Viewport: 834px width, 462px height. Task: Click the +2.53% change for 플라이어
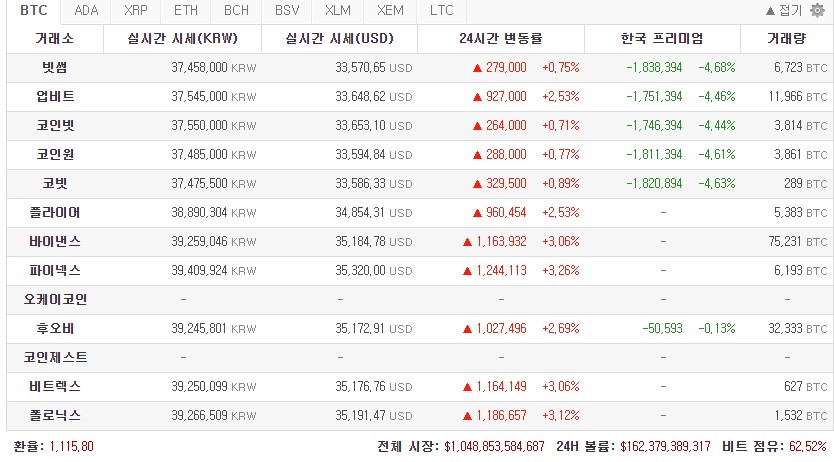tap(561, 213)
